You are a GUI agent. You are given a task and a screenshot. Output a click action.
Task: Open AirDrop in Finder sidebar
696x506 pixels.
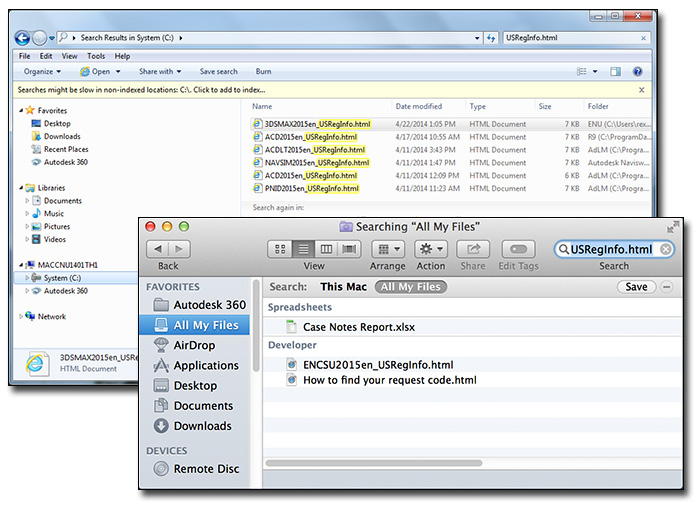pos(185,345)
